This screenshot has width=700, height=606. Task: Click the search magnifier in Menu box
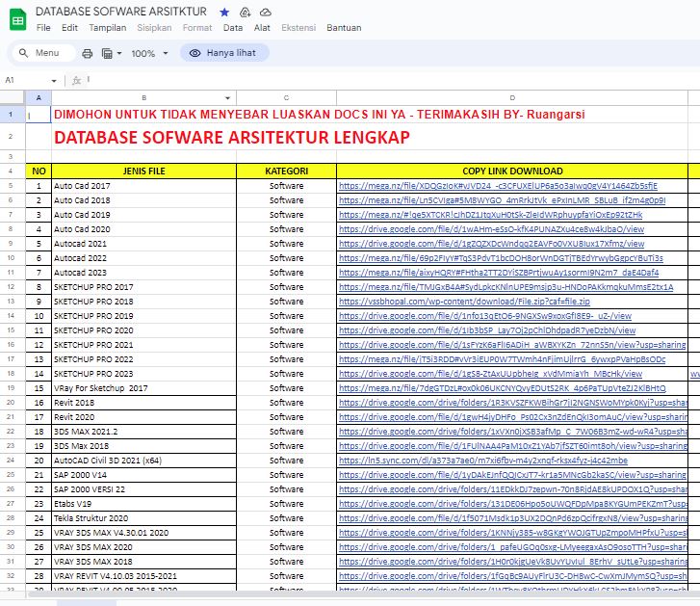pyautogui.click(x=23, y=53)
